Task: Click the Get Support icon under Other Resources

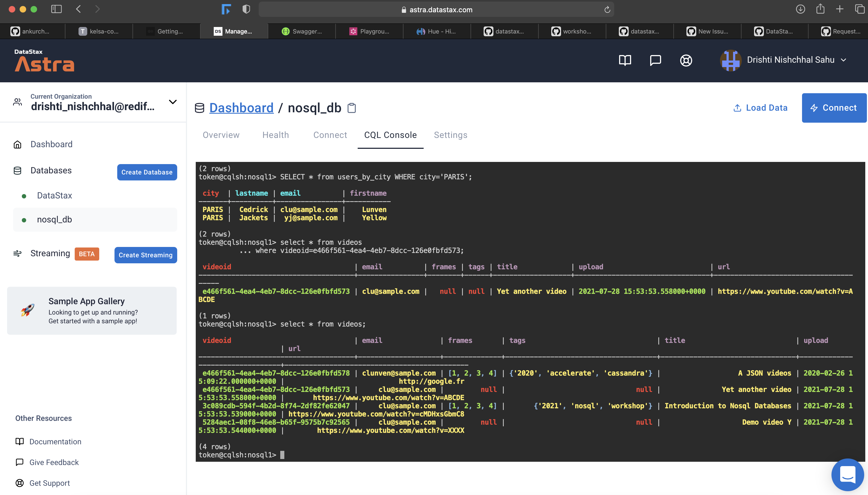Action: click(x=19, y=483)
